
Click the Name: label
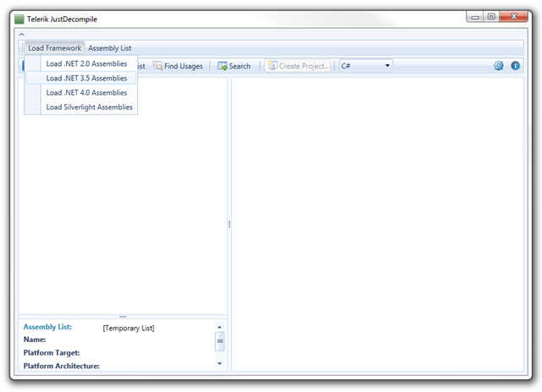point(35,340)
